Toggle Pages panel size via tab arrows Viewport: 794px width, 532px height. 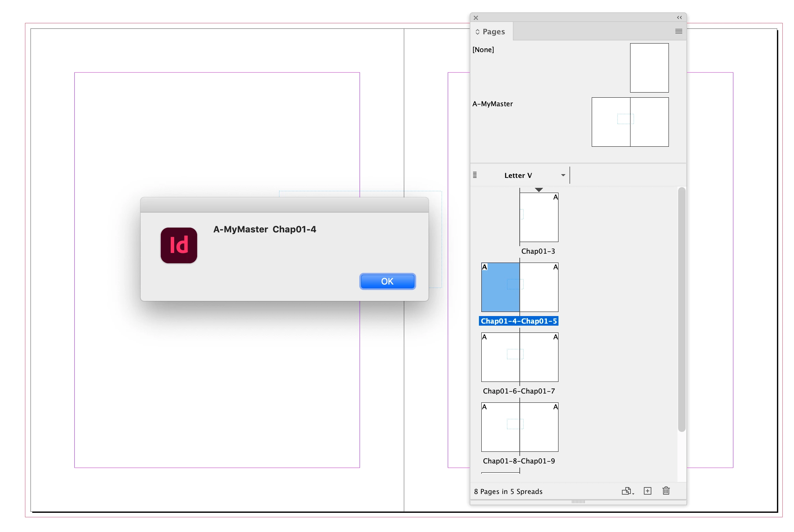(x=477, y=32)
